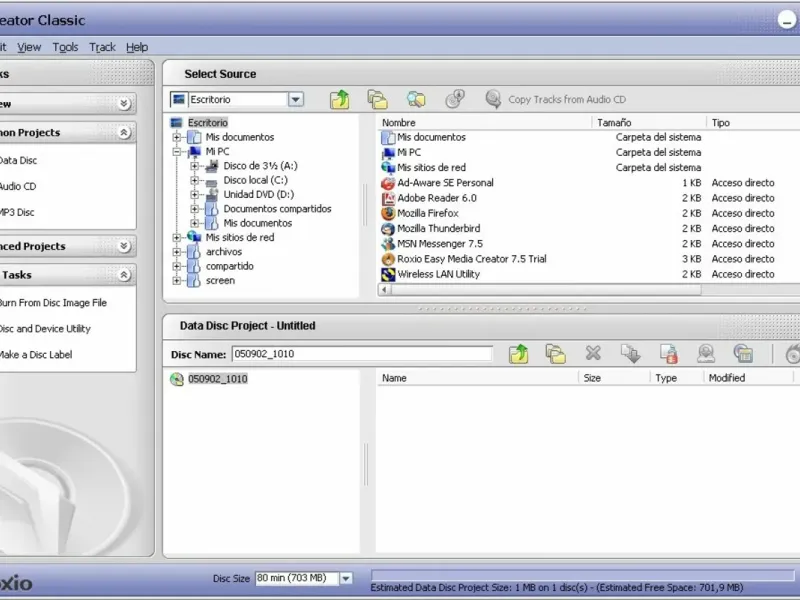Collapse the Common Projects panel
The image size is (800, 600).
124,132
